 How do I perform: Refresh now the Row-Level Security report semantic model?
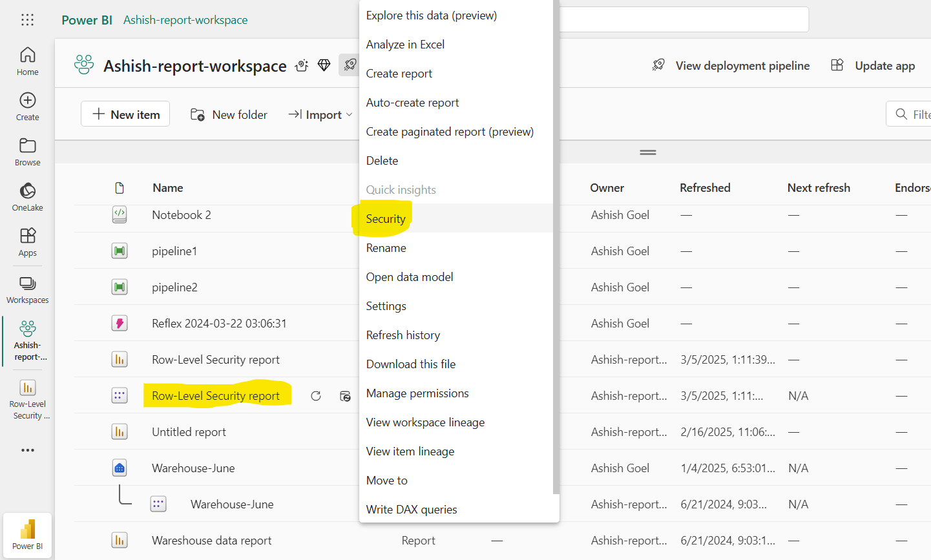coord(316,395)
